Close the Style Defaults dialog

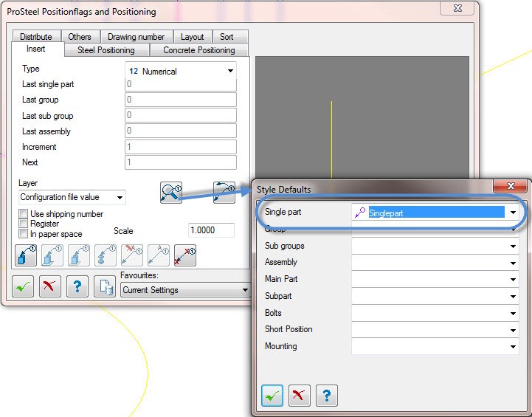pos(511,186)
